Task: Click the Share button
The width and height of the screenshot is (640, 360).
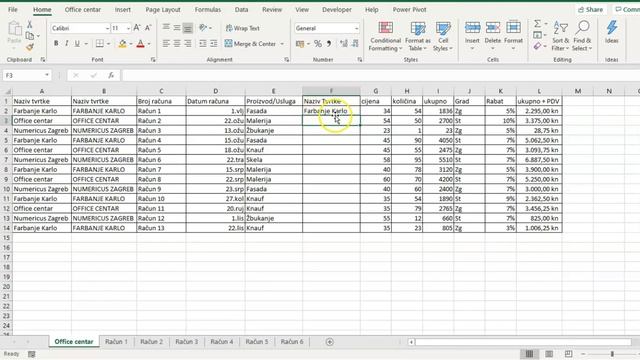Action: point(591,9)
